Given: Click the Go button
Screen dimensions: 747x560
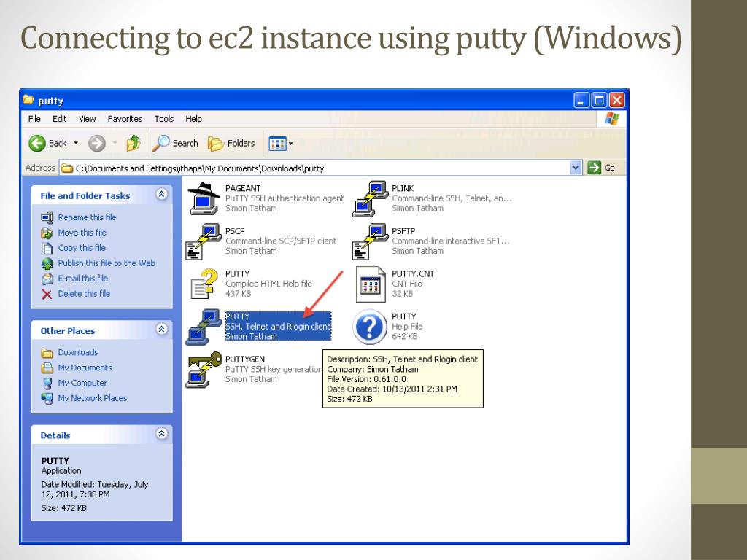Looking at the screenshot, I should (601, 168).
